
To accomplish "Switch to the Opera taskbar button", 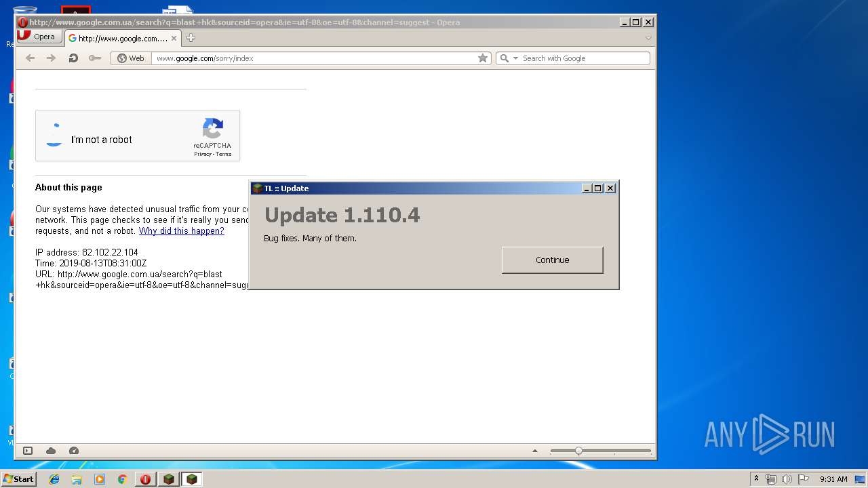I will coord(145,479).
